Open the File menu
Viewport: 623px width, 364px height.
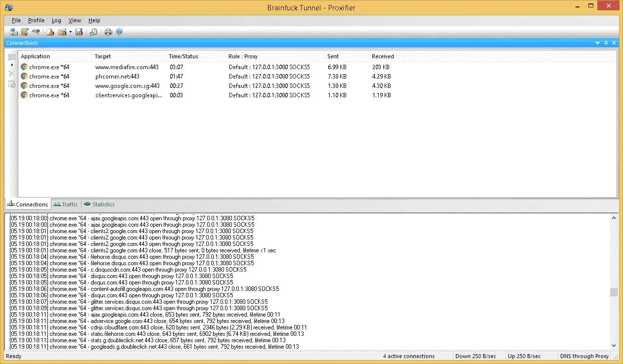pos(16,20)
